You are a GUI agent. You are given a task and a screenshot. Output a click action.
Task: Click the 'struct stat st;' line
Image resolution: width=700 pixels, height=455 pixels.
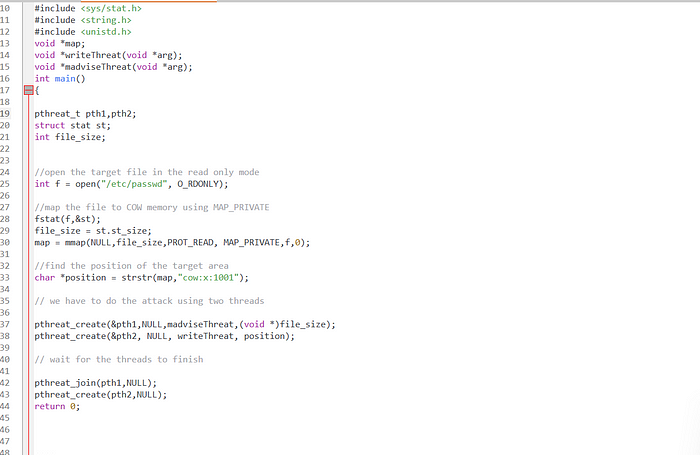point(72,125)
